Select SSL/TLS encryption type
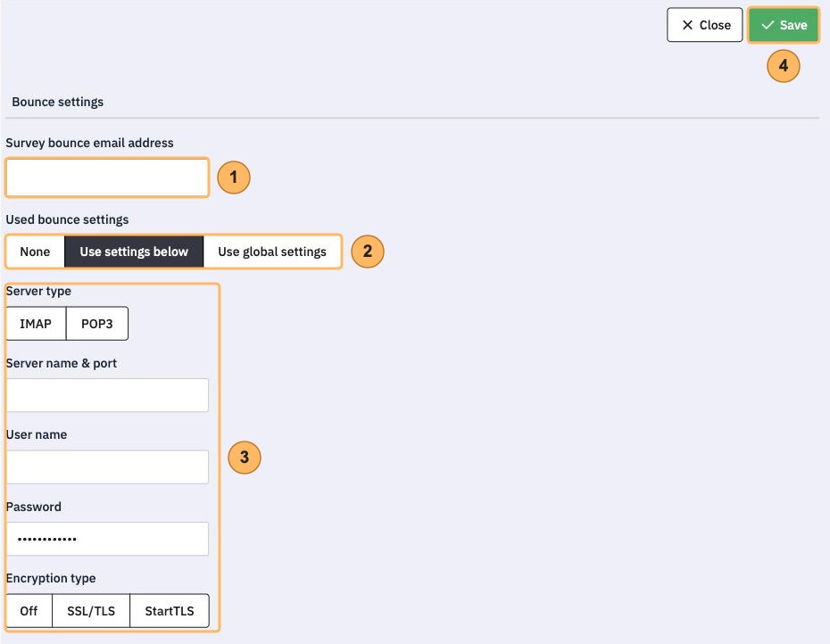This screenshot has width=830, height=644. tap(91, 611)
